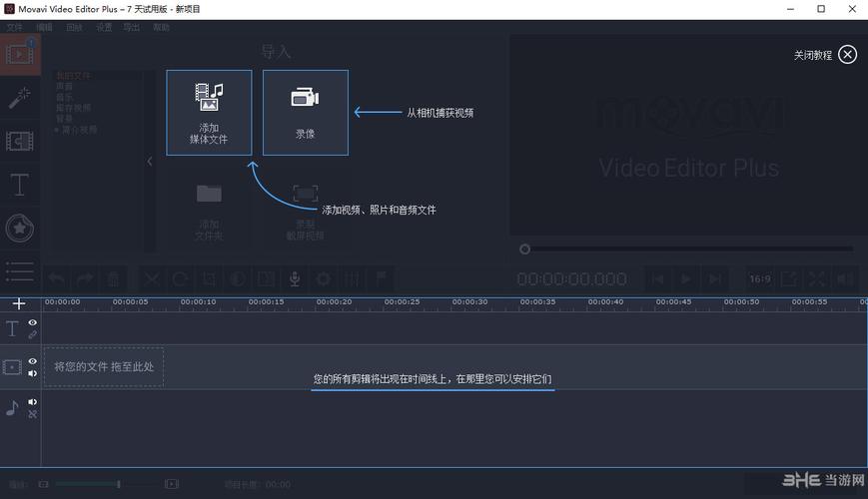Screen dimensions: 868x499
Task: Open the 帮助 menu
Action: click(x=161, y=27)
